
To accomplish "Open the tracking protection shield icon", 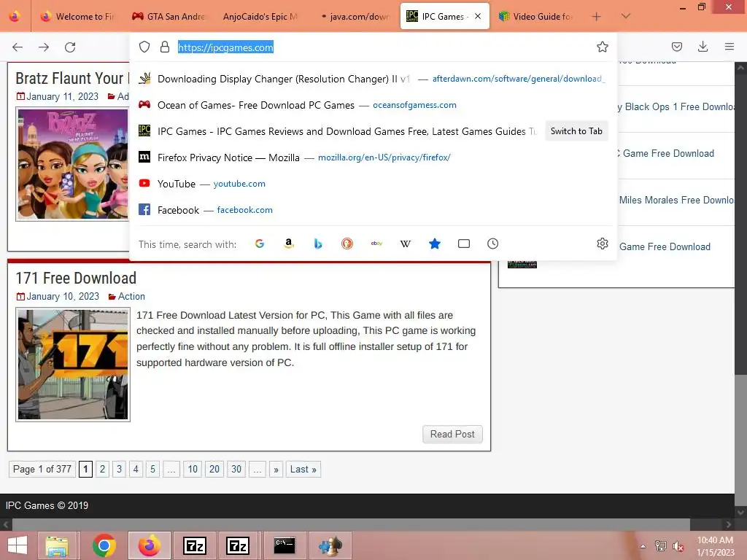I will (x=144, y=47).
